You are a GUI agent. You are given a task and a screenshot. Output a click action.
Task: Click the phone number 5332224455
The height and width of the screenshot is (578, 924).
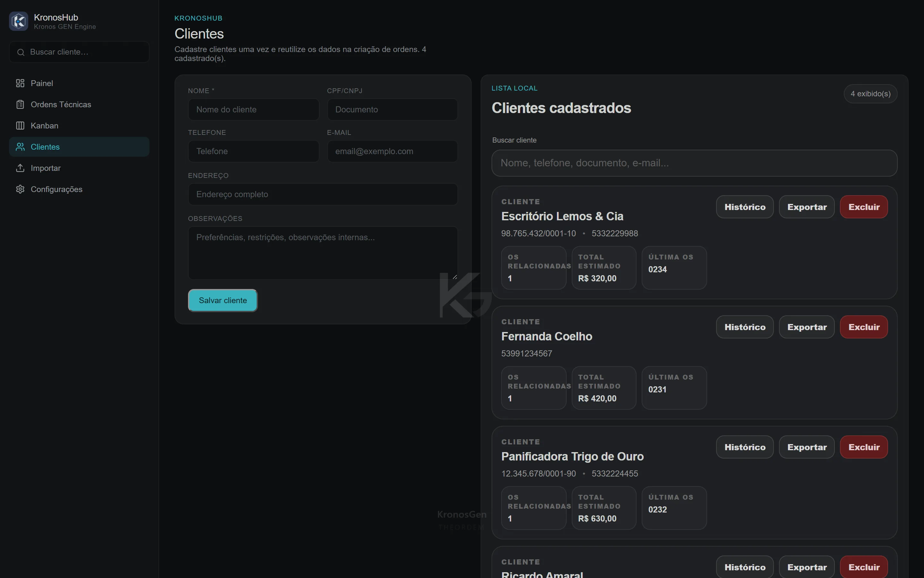(615, 473)
